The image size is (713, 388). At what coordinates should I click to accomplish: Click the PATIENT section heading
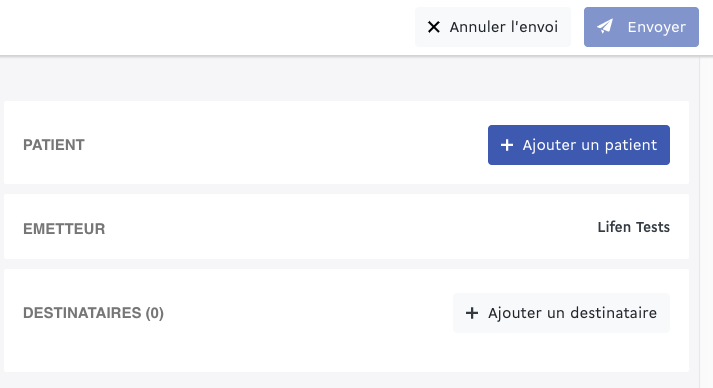tap(54, 145)
